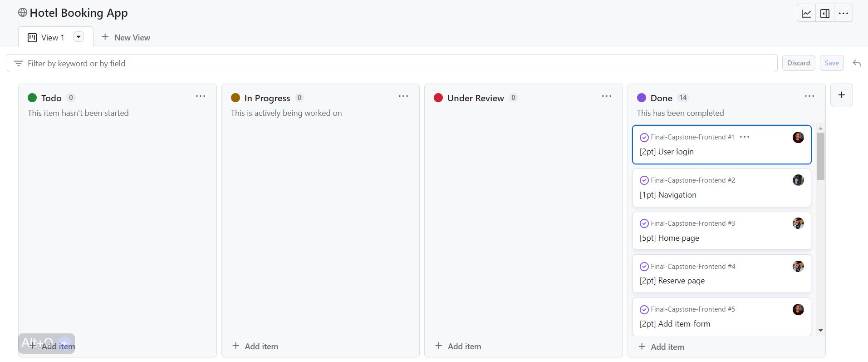Open Done column options menu
This screenshot has height=362, width=868.
(x=809, y=96)
